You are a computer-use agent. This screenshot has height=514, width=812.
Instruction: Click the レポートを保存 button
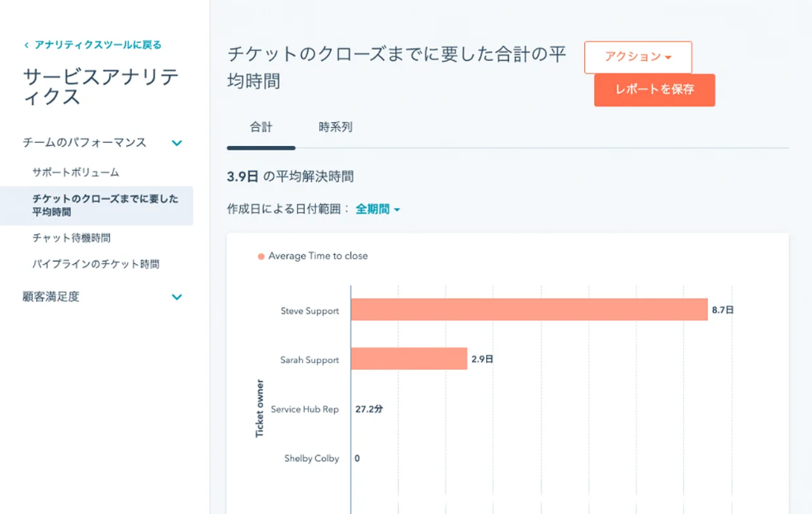click(654, 90)
